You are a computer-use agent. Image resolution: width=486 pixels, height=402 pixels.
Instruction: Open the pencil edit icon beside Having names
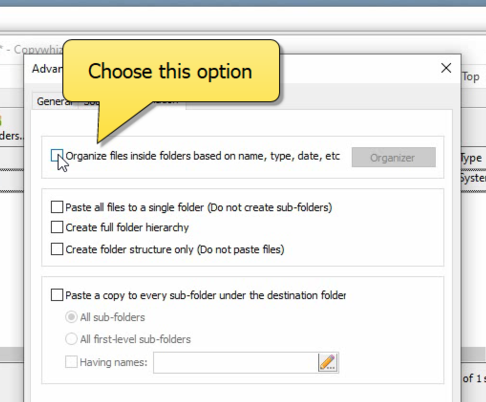coord(328,362)
